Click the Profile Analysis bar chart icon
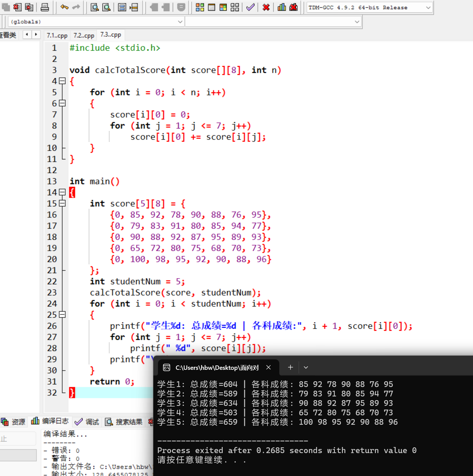 pyautogui.click(x=282, y=7)
